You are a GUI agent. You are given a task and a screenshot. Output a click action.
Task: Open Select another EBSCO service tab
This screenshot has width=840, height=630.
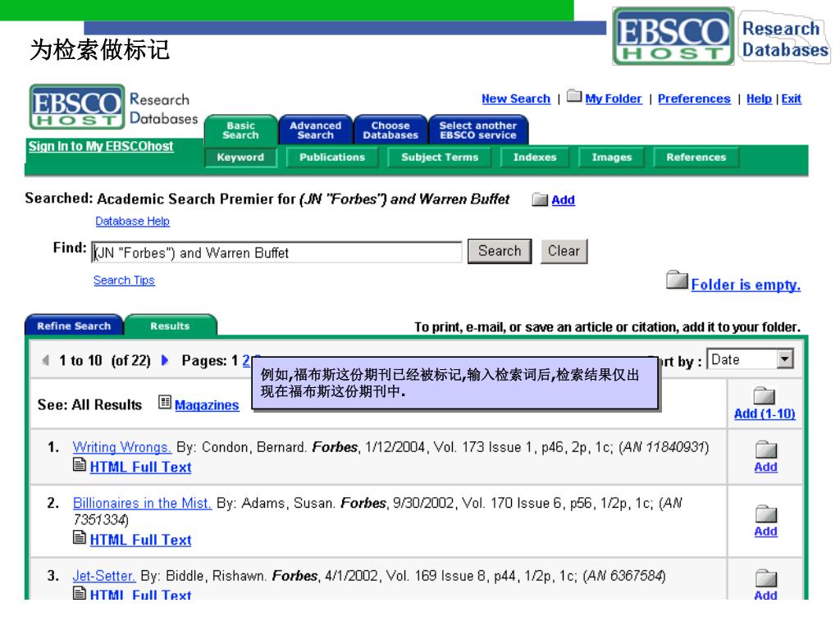click(x=478, y=130)
